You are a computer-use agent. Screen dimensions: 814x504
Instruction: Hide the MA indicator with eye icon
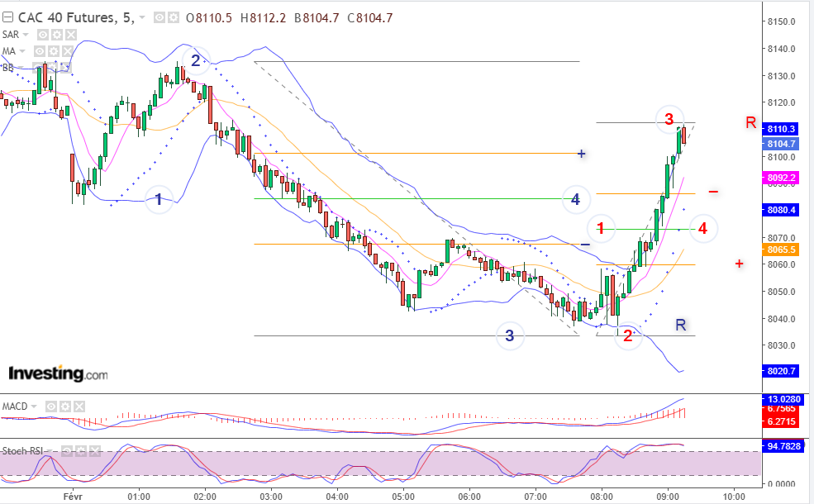pyautogui.click(x=40, y=51)
